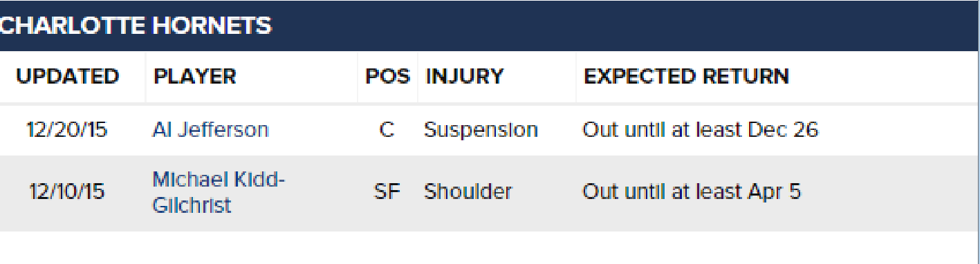980x264 pixels.
Task: Sort by the PLAYER column header
Action: [x=194, y=76]
